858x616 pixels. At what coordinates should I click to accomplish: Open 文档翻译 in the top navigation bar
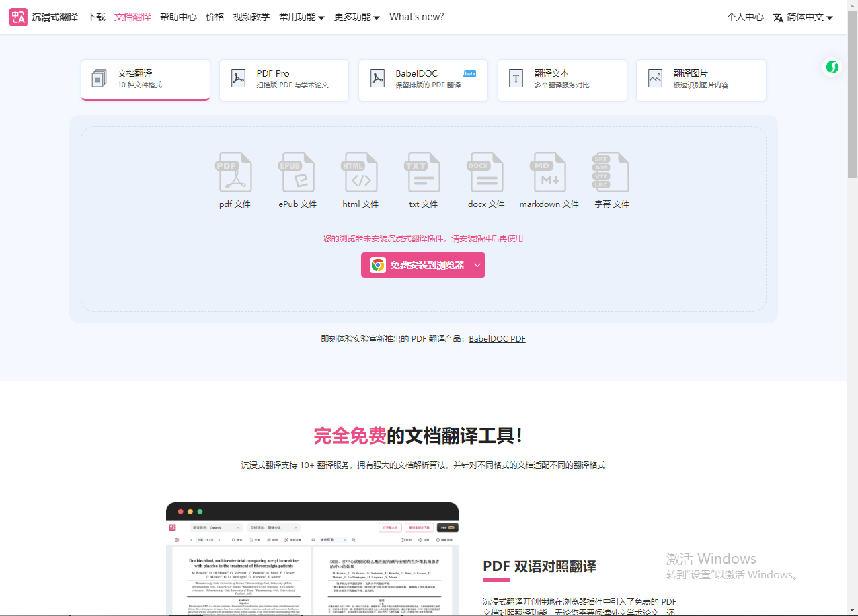(x=132, y=17)
